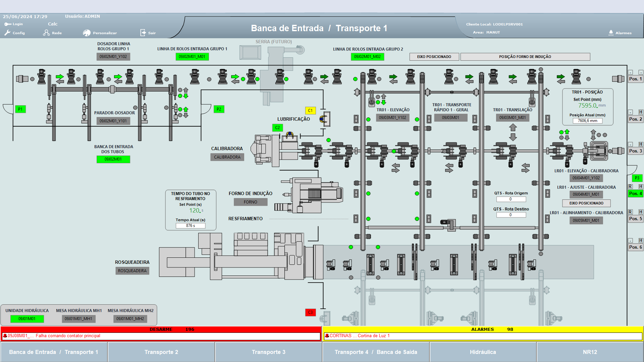
Task: Select the Pos. 4 position button
Action: (x=635, y=194)
